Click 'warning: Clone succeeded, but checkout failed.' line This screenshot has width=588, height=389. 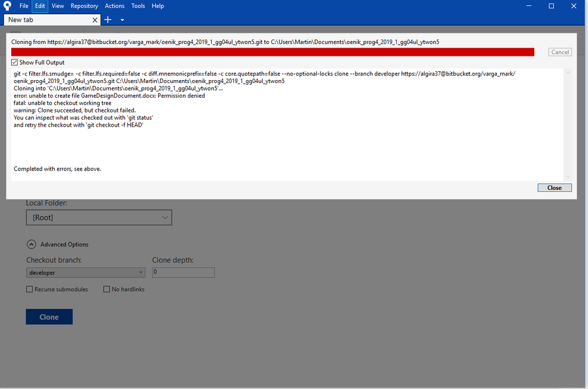[x=75, y=110]
